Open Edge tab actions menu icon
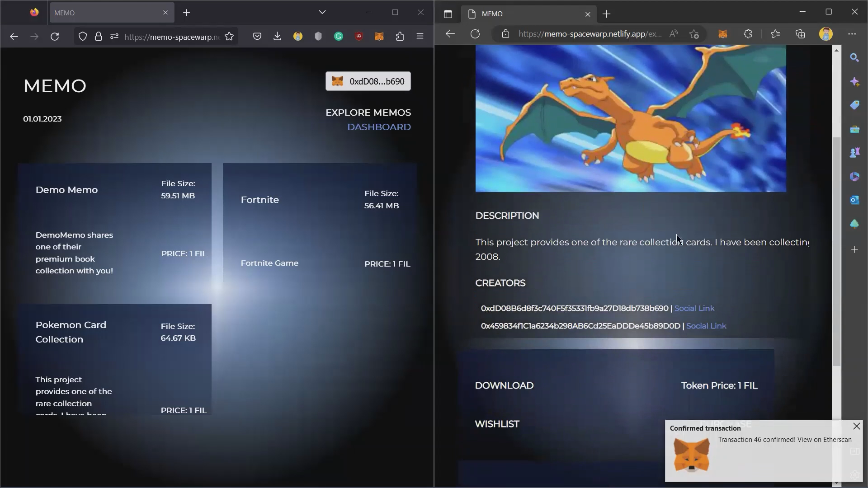Viewport: 868px width, 488px height. 448,14
